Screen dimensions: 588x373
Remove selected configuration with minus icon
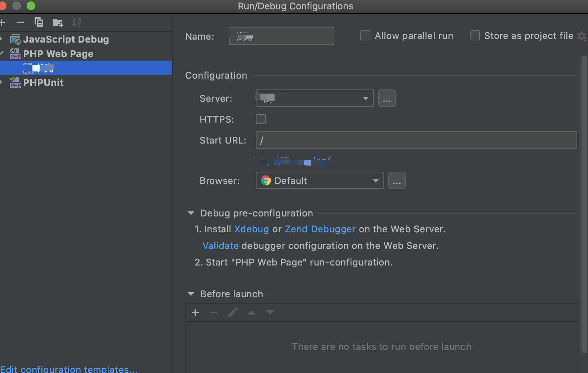20,22
